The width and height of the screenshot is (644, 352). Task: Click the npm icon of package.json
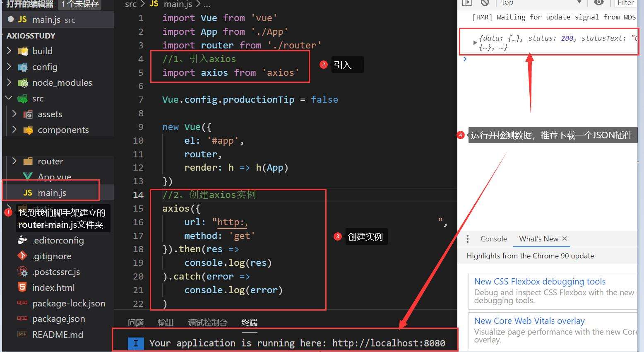click(22, 318)
